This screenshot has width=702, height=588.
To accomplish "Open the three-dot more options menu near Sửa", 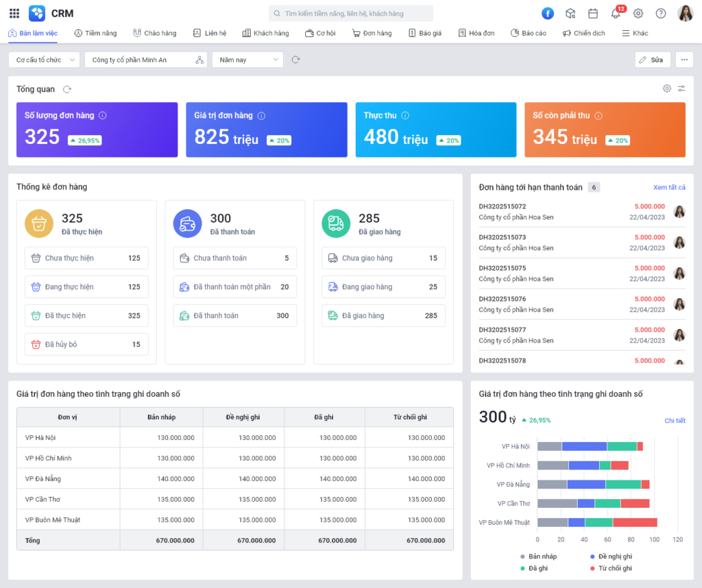I will [683, 60].
